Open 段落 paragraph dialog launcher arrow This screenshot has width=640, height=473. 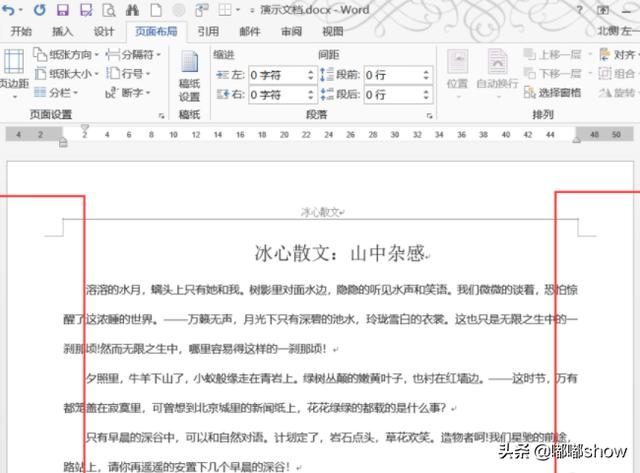pos(429,116)
